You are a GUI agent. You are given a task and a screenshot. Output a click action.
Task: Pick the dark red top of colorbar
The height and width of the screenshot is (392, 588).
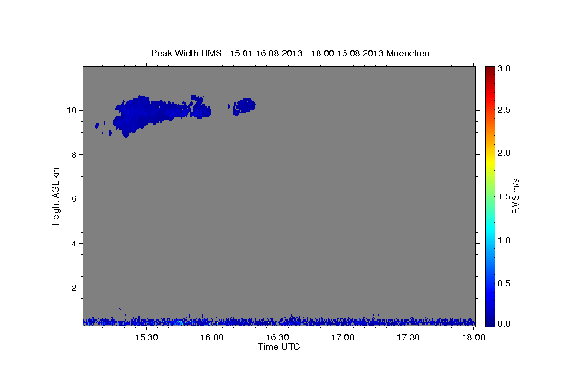click(x=490, y=70)
